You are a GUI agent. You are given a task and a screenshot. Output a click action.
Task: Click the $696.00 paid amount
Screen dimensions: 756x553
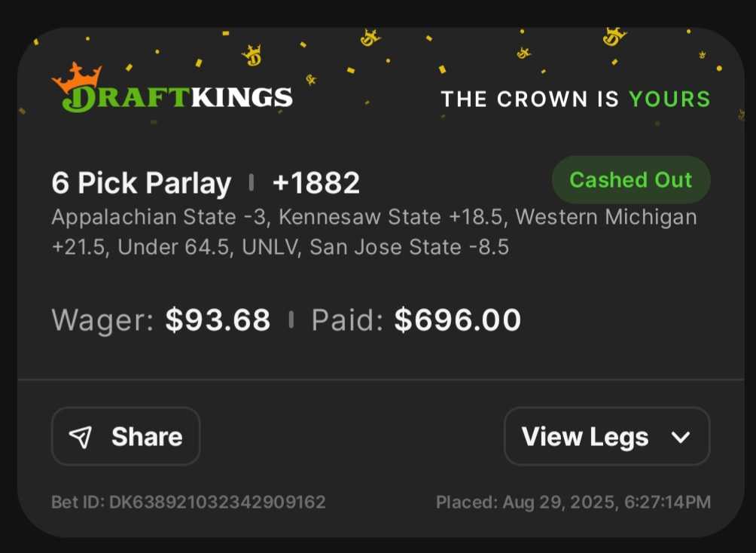[x=458, y=320]
